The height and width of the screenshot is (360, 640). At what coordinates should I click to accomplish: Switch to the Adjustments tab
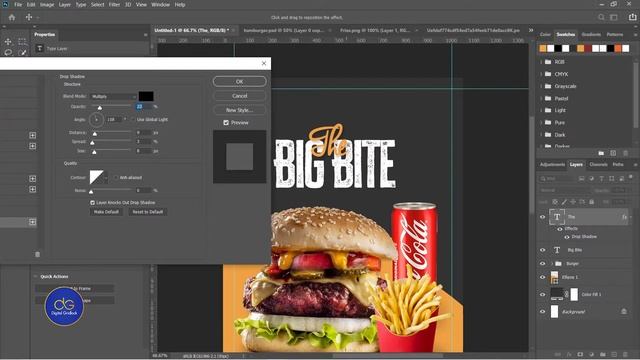(x=552, y=164)
